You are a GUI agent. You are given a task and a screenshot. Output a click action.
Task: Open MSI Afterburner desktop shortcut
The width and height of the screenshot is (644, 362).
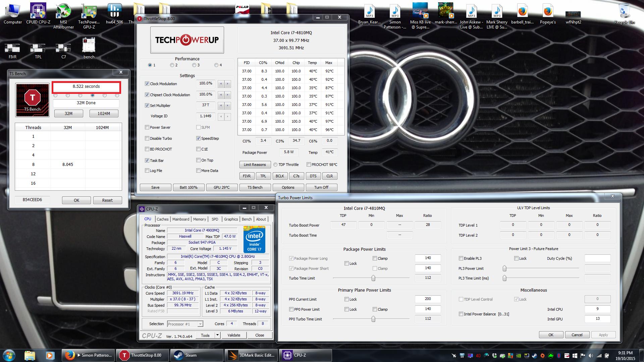pos(63,16)
